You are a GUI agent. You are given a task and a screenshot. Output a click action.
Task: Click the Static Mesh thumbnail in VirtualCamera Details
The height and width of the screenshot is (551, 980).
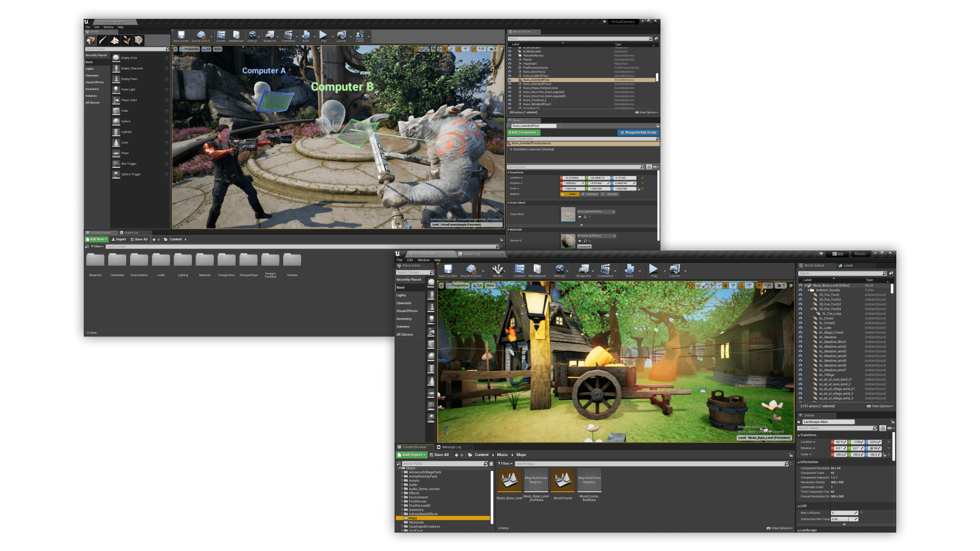click(568, 214)
